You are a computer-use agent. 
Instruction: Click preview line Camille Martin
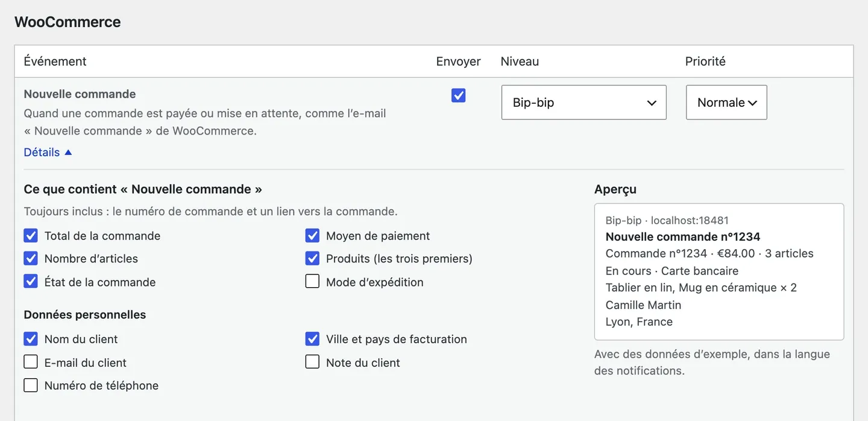tap(643, 305)
